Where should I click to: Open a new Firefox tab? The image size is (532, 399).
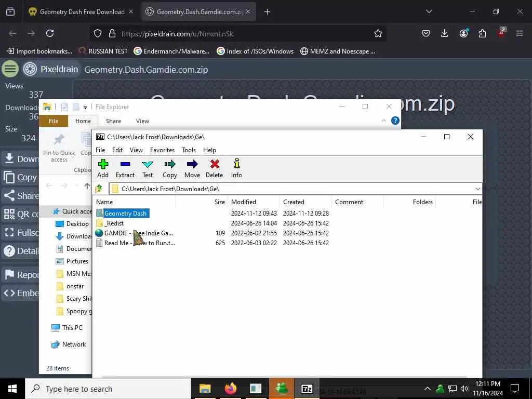[x=268, y=12]
